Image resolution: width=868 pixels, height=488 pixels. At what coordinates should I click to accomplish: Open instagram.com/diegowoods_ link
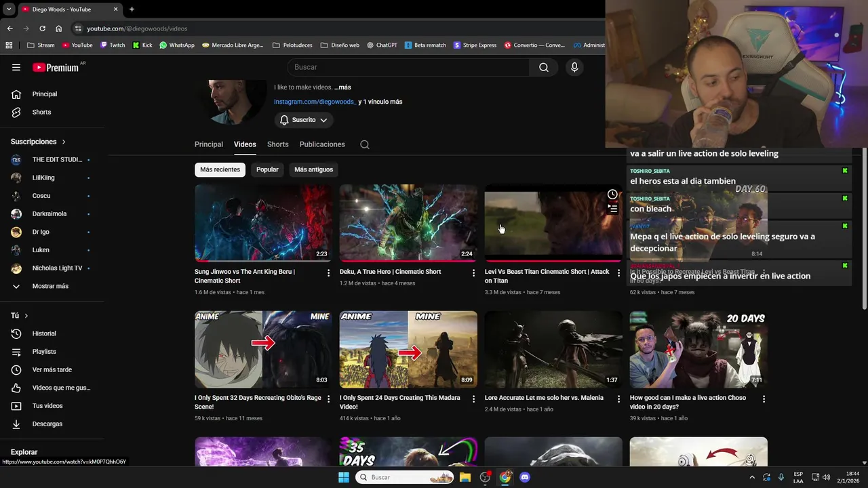click(315, 102)
